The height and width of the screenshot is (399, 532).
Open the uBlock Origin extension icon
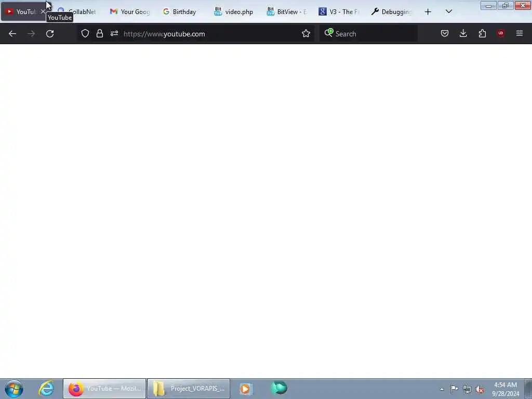(501, 33)
